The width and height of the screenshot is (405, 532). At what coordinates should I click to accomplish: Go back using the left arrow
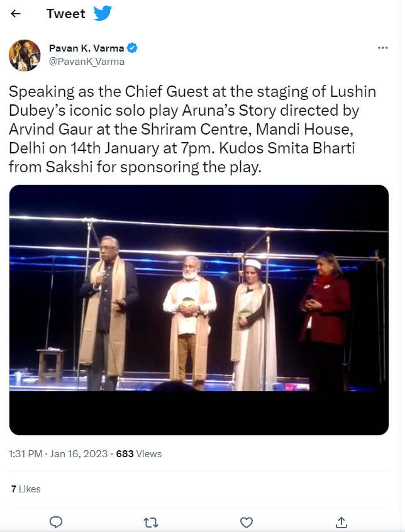pos(16,14)
